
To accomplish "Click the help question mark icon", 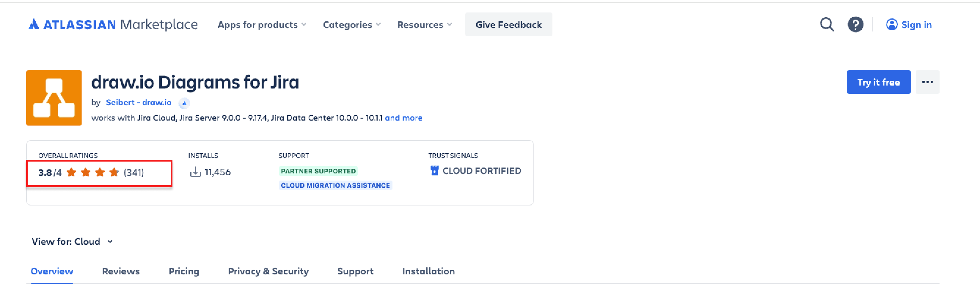I will click(856, 24).
